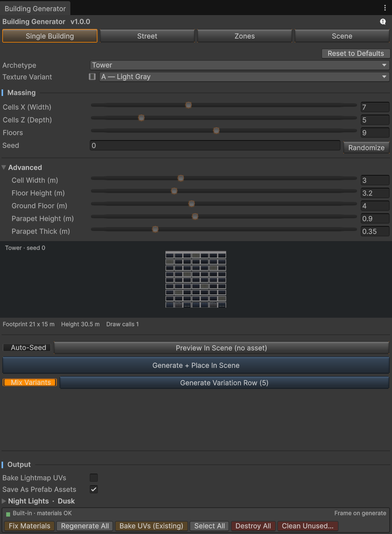Click the Floor Height value field

click(375, 193)
